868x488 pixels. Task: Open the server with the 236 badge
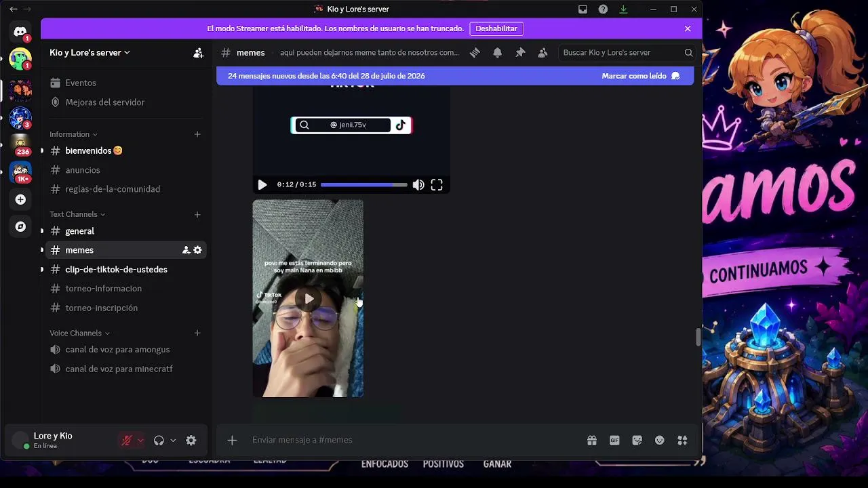(20, 144)
